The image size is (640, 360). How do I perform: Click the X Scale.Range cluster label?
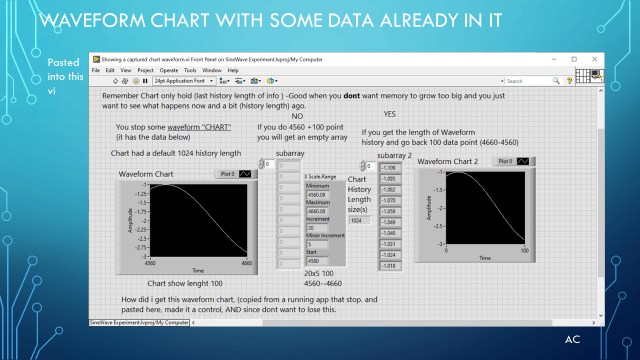320,177
